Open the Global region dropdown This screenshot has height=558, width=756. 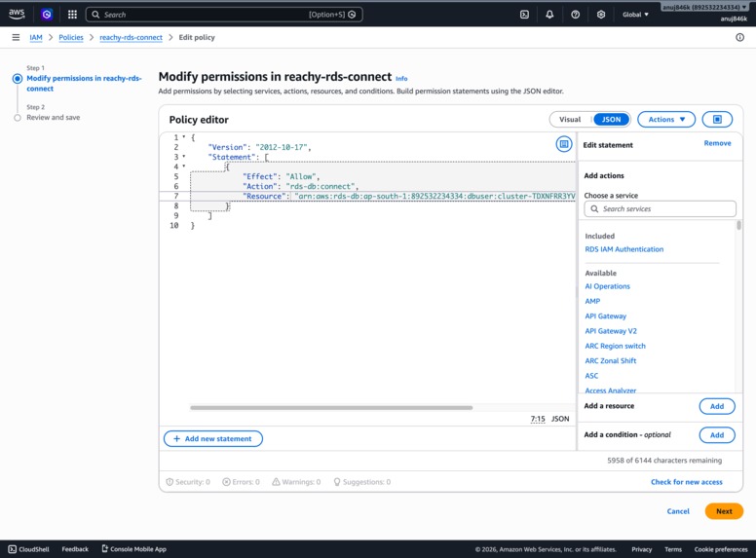[x=635, y=15]
